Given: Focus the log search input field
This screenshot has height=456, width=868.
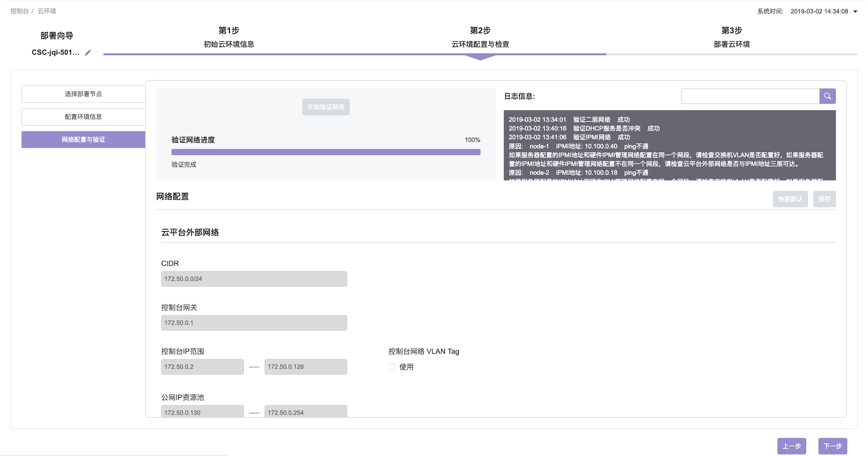Looking at the screenshot, I should [750, 96].
